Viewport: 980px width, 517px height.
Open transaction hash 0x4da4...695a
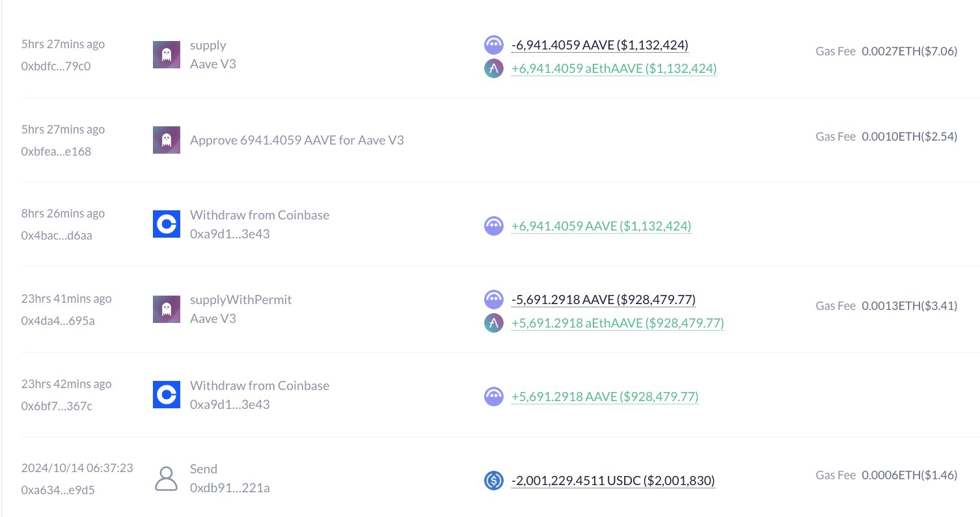click(58, 320)
